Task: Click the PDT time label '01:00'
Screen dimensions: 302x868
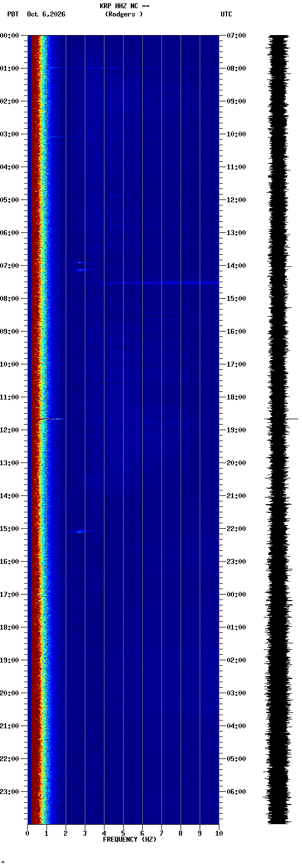Action: (x=9, y=68)
